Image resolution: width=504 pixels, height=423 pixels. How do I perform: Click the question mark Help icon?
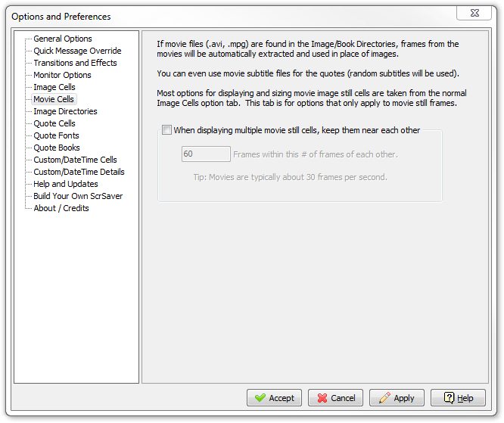pos(449,397)
